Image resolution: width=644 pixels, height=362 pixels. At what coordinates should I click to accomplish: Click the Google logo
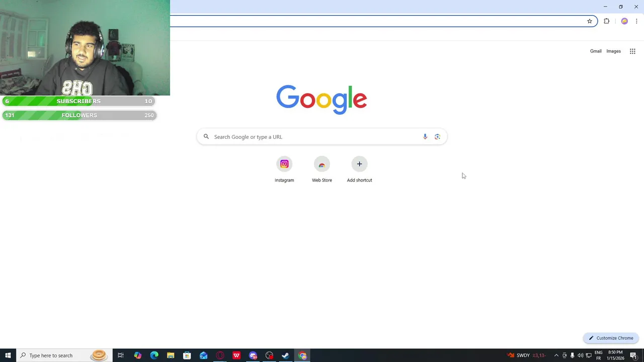click(x=321, y=100)
